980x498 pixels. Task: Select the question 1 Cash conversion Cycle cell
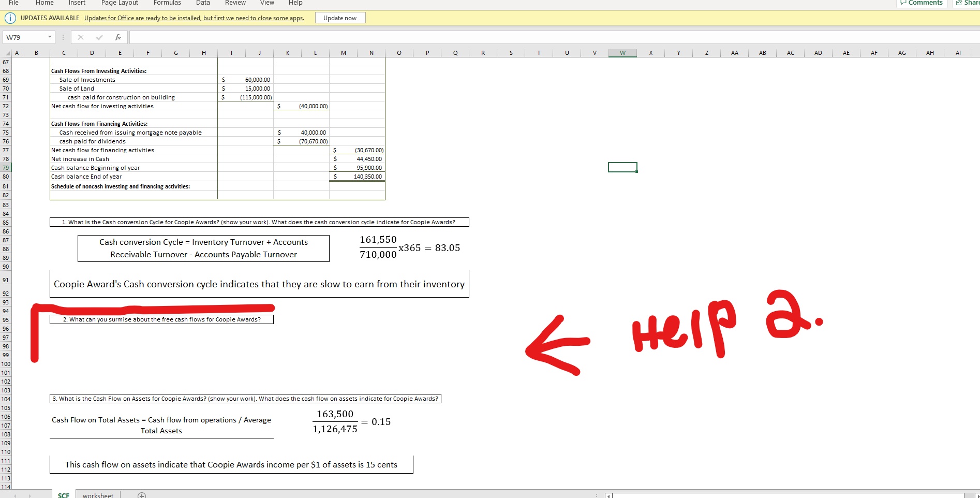(x=259, y=222)
